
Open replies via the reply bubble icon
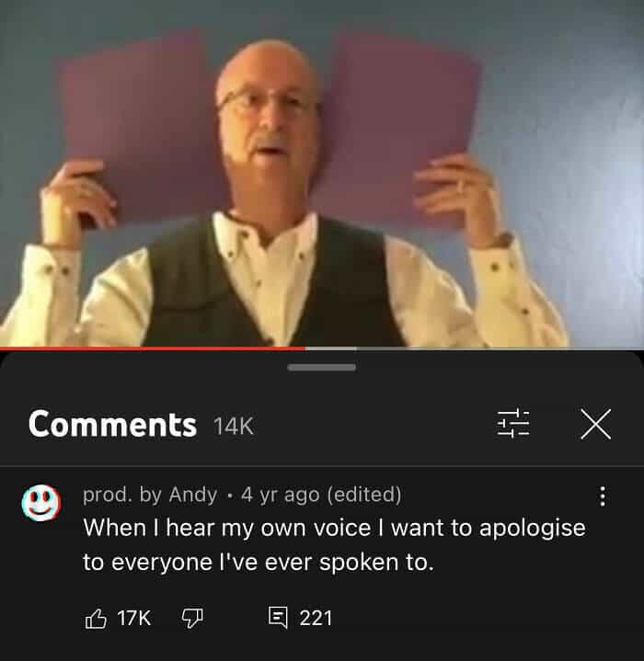[x=279, y=618]
